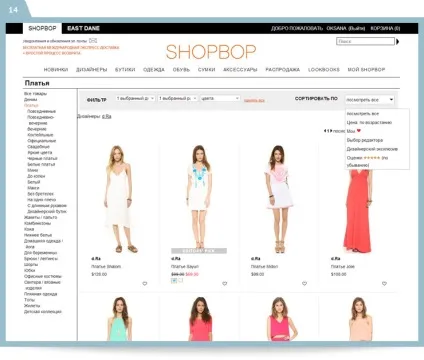This screenshot has width=424, height=360.
Task: Click 'Все товары' in left sidebar
Action: click(35, 94)
